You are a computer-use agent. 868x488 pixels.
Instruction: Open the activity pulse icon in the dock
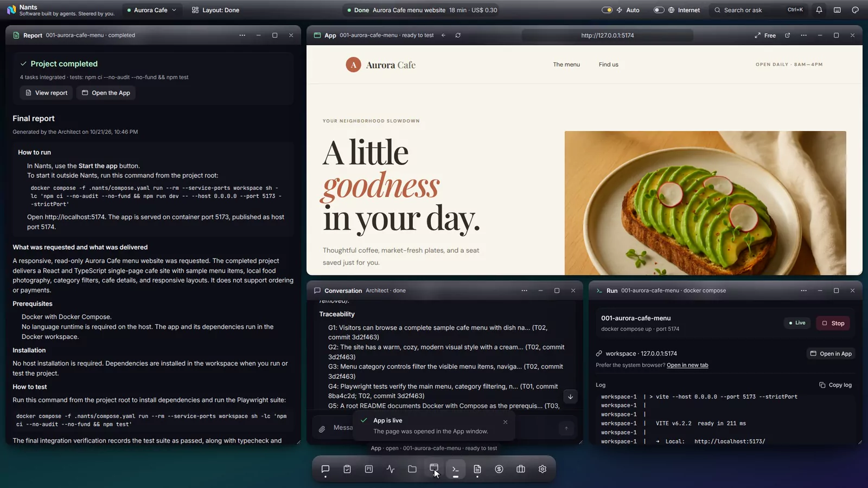coord(391,469)
